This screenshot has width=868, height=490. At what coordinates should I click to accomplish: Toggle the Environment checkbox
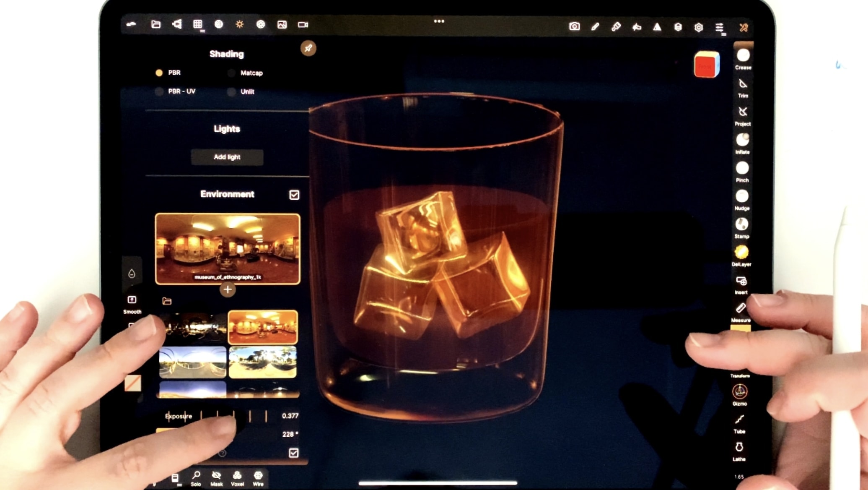click(294, 195)
